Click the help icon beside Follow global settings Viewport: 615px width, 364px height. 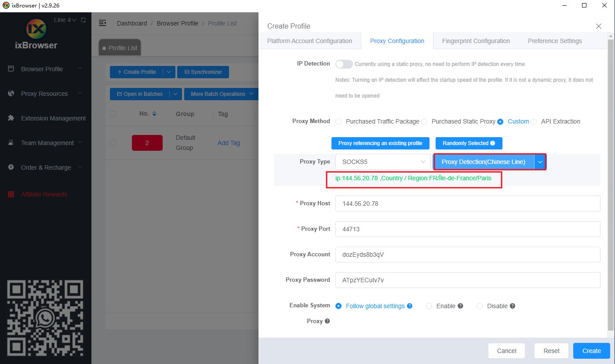[x=410, y=306]
